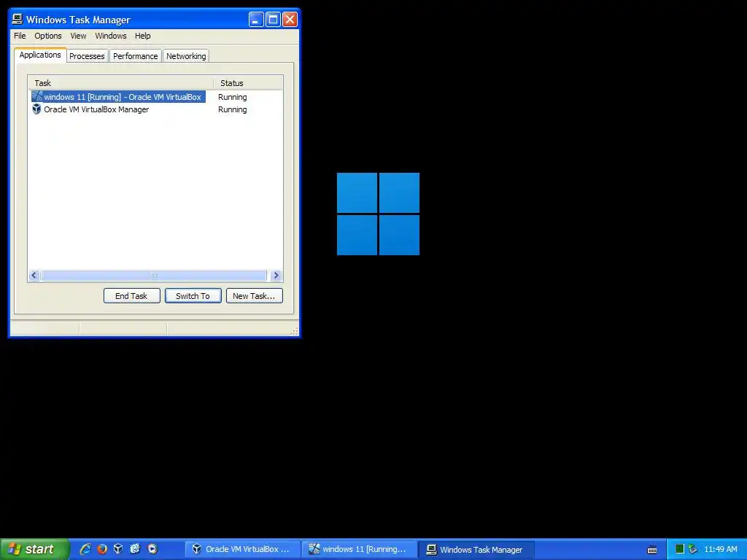
Task: Open the Help menu
Action: point(142,36)
